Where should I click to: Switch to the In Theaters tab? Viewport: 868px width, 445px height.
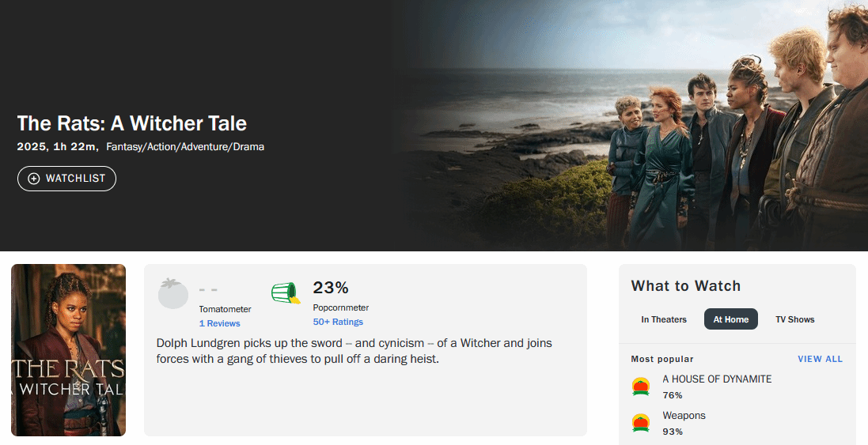tap(664, 319)
